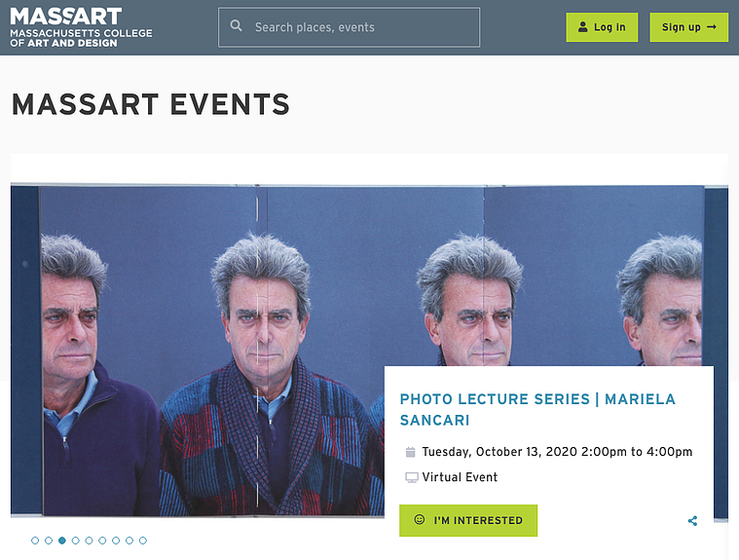Viewport: 739px width, 560px height.
Task: Select the second carousel dot
Action: tap(49, 541)
